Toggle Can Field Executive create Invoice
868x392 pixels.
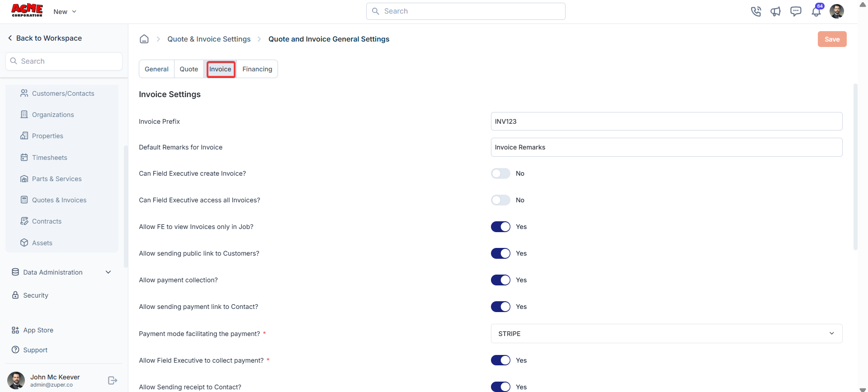coord(500,173)
